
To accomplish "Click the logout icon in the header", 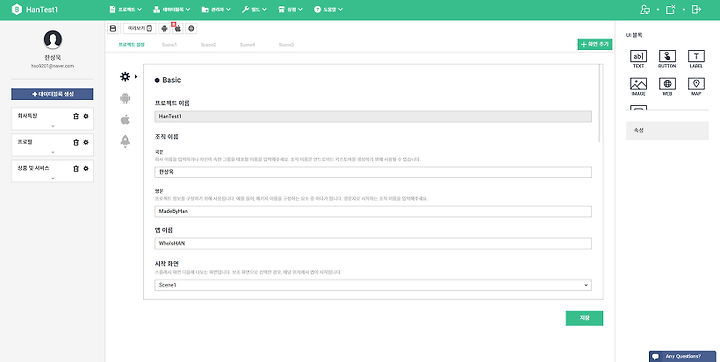I will coord(697,9).
